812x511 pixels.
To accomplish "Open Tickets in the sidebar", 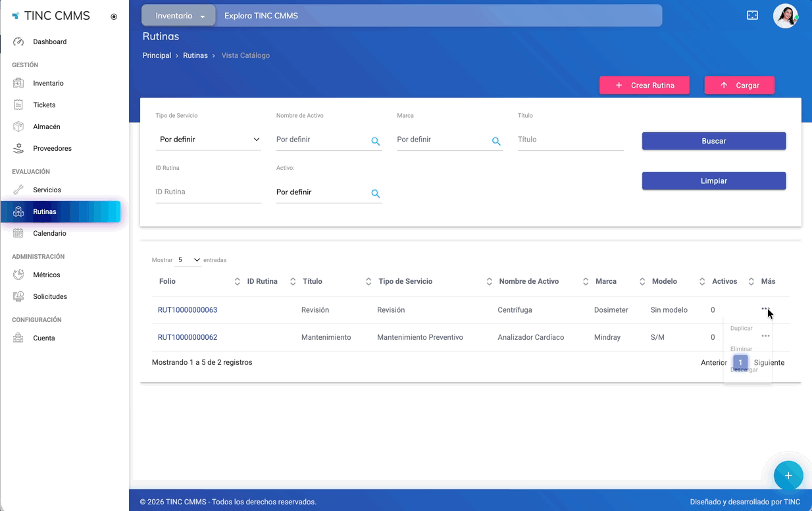I will coord(44,105).
